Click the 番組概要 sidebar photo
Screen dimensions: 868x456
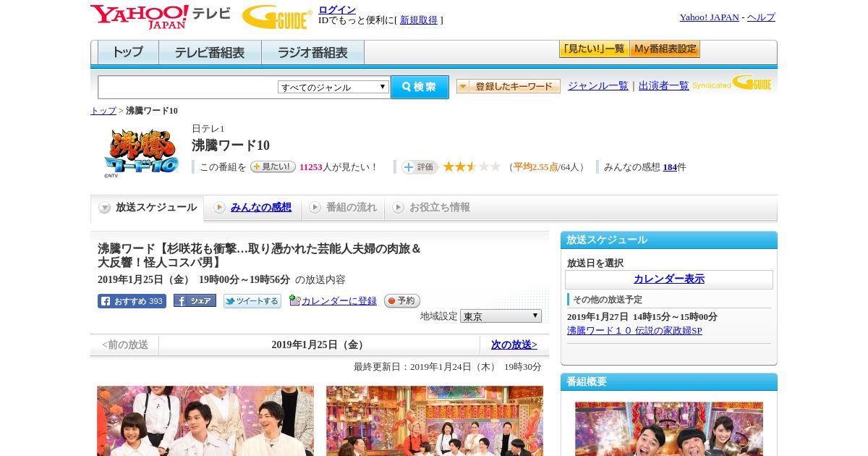(x=669, y=428)
